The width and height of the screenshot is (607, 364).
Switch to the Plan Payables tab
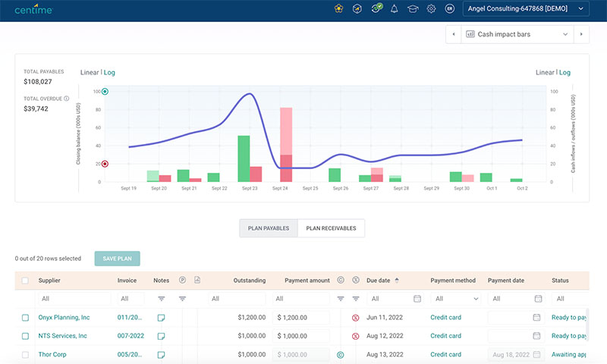click(x=269, y=228)
